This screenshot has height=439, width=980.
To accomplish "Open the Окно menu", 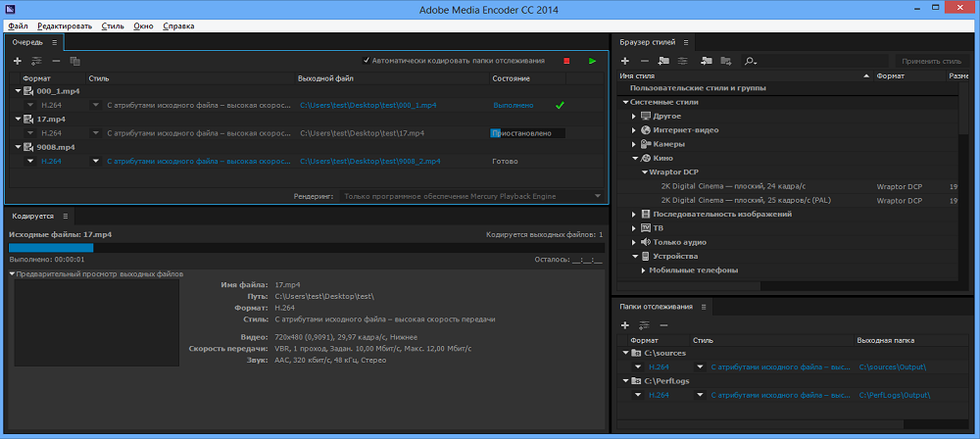I will click(143, 26).
